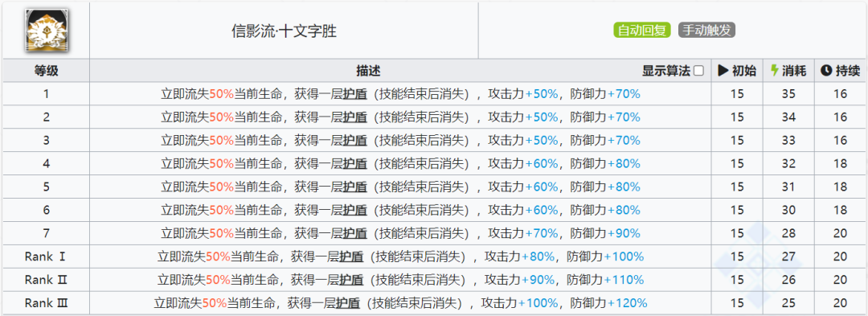Click the 自动回复 green tag

[643, 31]
